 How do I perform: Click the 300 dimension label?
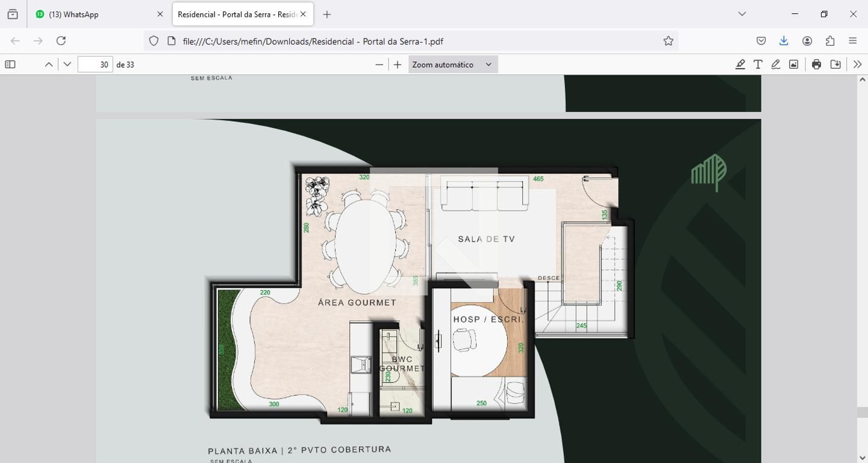[274, 405]
